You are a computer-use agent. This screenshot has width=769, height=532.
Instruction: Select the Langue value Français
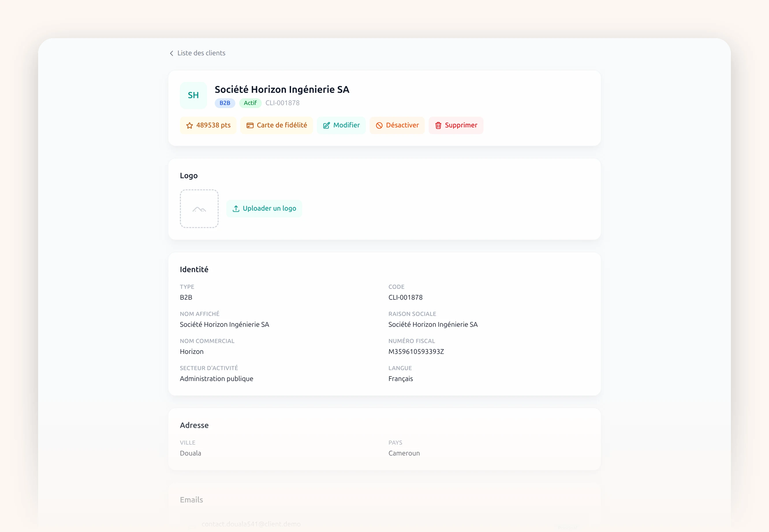401,379
